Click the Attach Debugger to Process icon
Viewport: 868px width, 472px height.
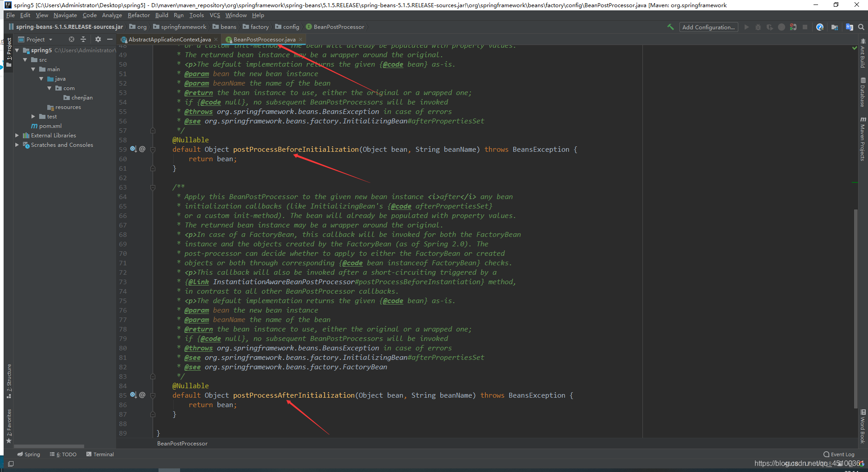pyautogui.click(x=793, y=27)
